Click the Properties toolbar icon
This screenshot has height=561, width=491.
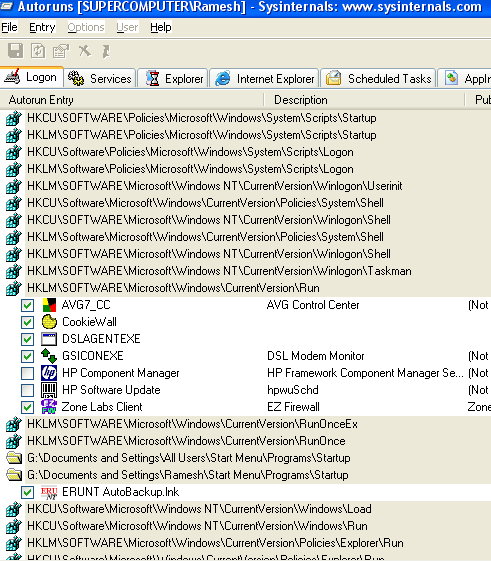coord(61,51)
